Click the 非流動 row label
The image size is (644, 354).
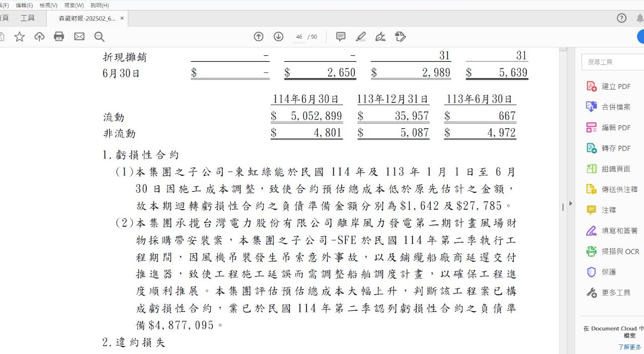point(119,134)
